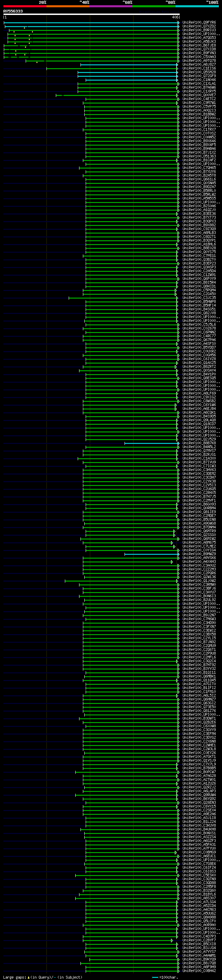Select the AV556333 query title
Image resolution: width=222 pixels, height=980 pixels.
pyautogui.click(x=13, y=11)
